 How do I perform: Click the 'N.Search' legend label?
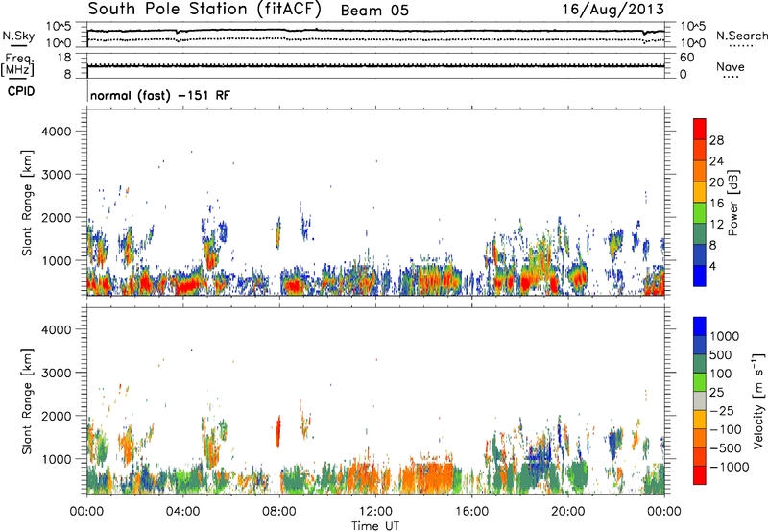(741, 36)
